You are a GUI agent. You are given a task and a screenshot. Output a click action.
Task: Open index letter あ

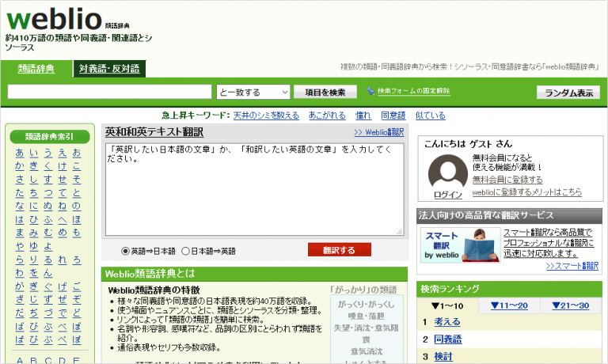point(20,153)
